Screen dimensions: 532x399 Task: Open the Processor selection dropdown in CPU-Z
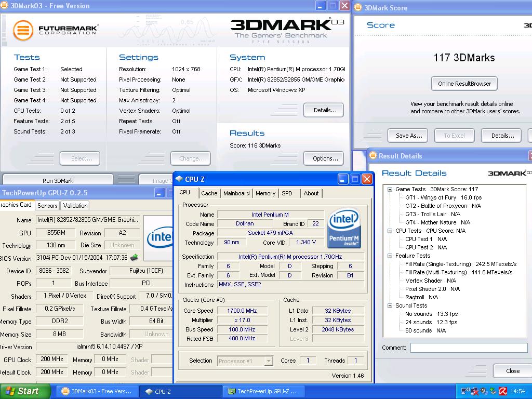[269, 361]
